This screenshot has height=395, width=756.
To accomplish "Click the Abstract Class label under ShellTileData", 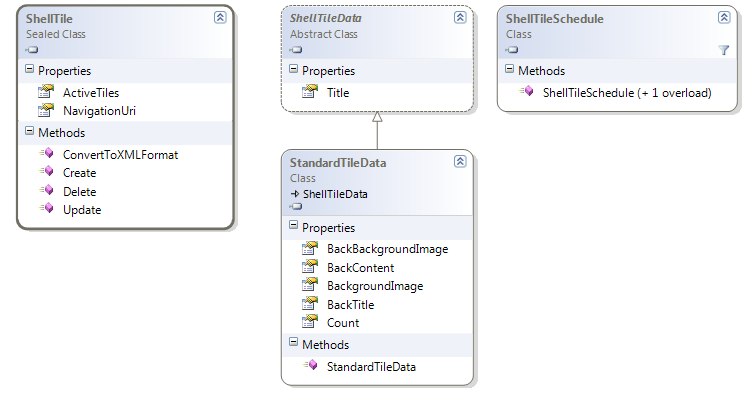I will [x=324, y=34].
